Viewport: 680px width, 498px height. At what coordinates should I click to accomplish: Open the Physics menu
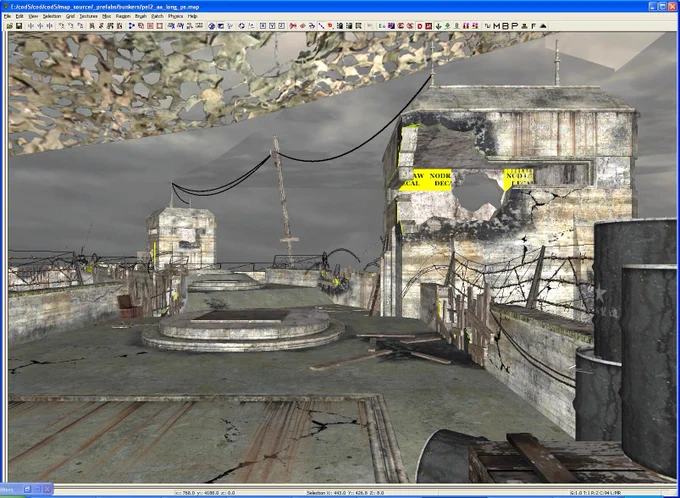pyautogui.click(x=176, y=16)
